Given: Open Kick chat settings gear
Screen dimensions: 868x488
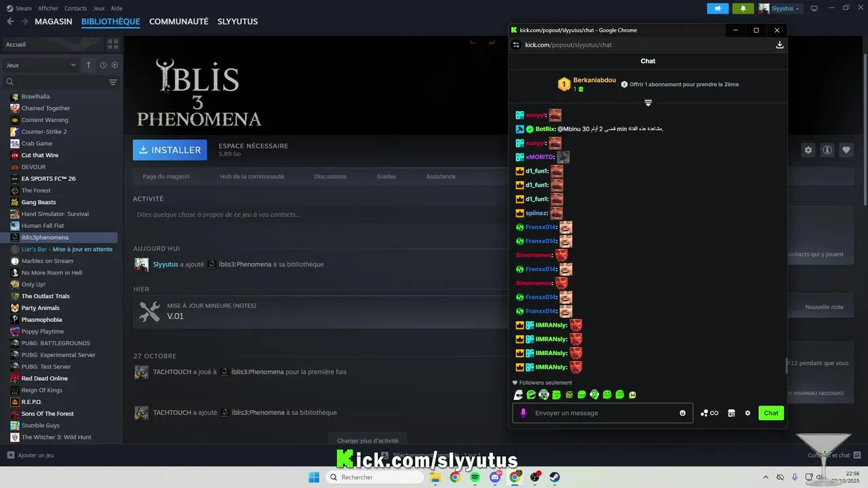Looking at the screenshot, I should click(748, 413).
